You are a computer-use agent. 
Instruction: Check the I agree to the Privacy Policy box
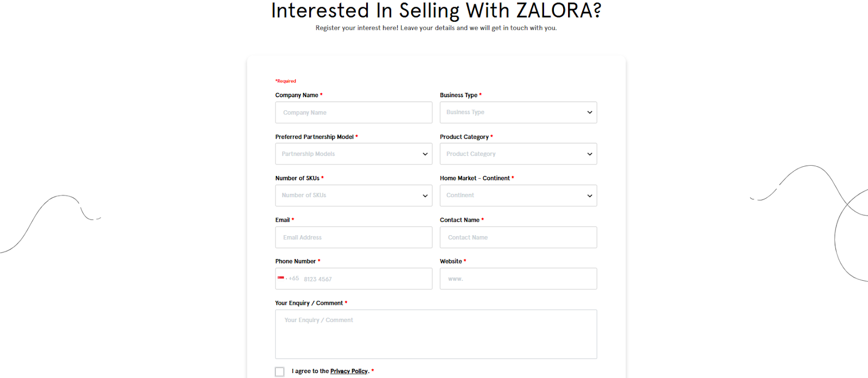[x=279, y=371]
